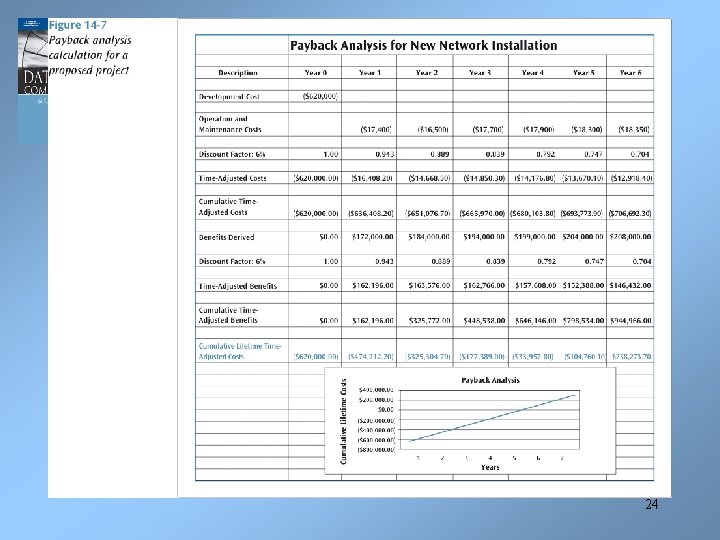720x540 pixels.
Task: Click the 'Years' axis title in chart
Action: [x=490, y=467]
